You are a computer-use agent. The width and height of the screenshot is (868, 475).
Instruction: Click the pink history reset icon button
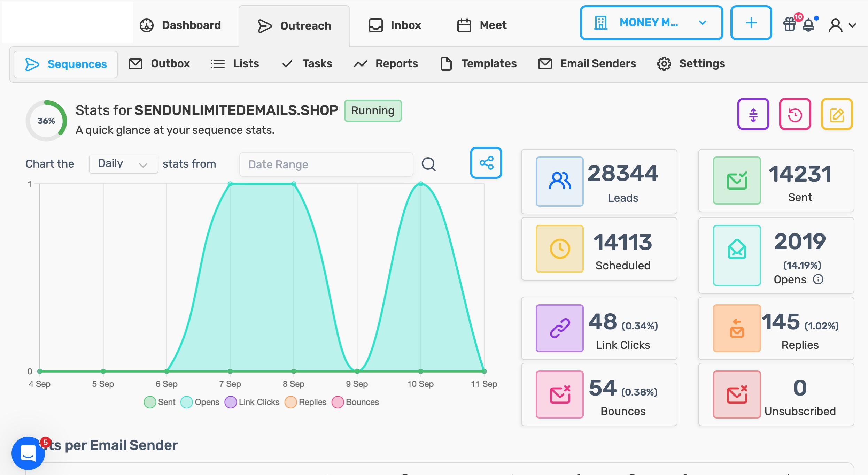coord(795,114)
